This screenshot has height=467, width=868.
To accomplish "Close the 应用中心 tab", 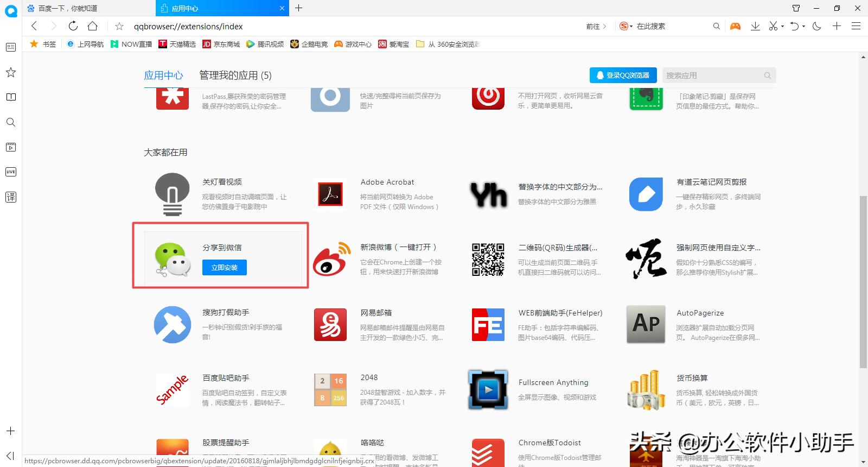I will 282,8.
